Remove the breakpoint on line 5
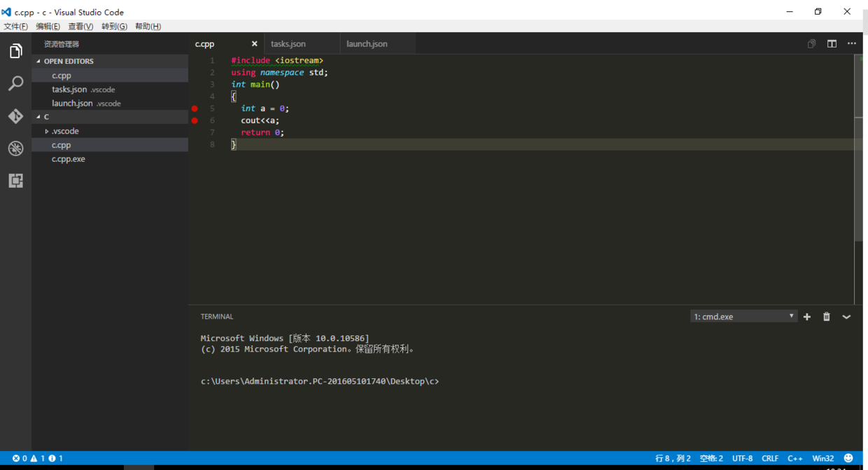The image size is (868, 470). point(195,109)
